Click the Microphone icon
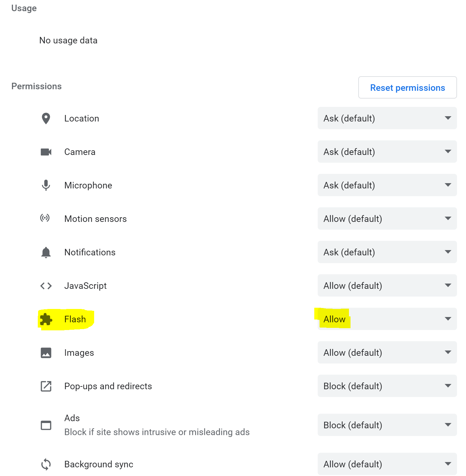Viewport: 466px width, 476px height. click(x=46, y=185)
